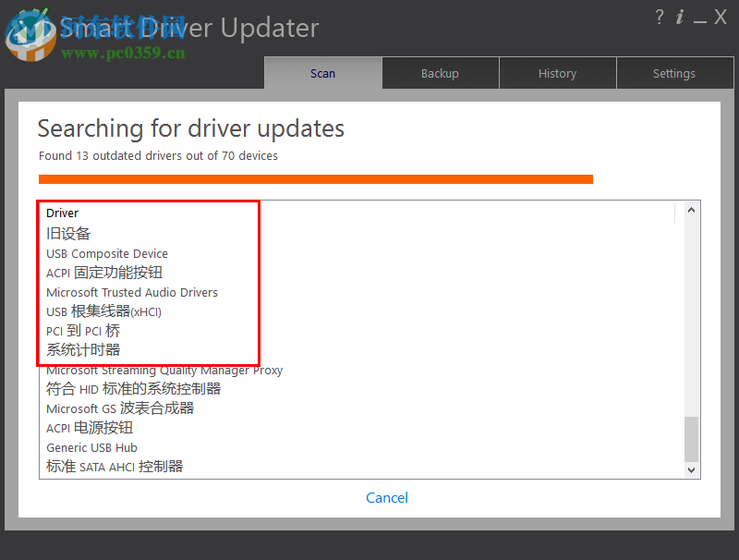
Task: Click the orange scan progress bar
Action: (x=315, y=178)
